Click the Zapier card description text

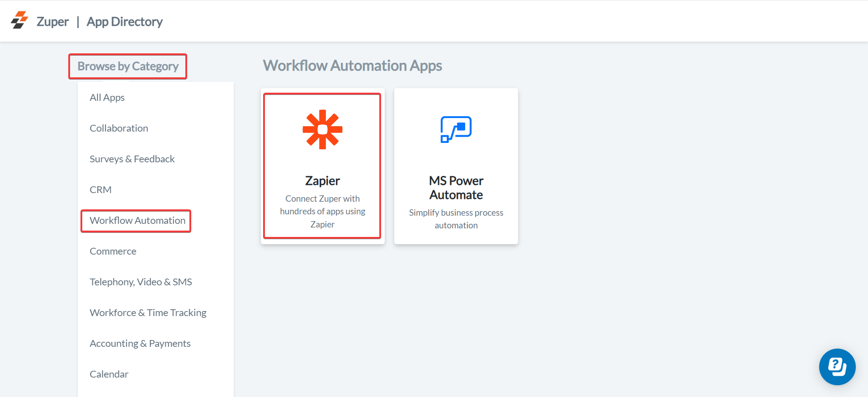pos(322,211)
